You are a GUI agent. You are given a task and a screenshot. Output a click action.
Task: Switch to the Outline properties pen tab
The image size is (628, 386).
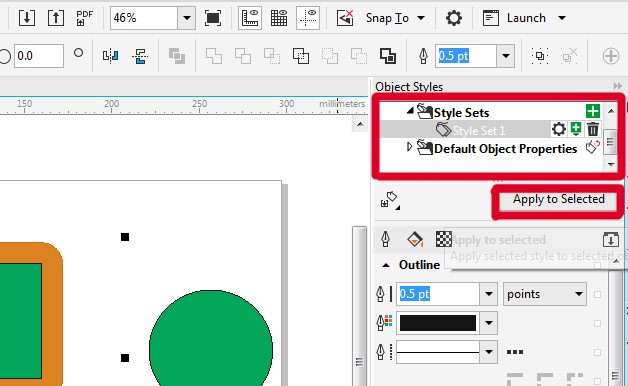click(385, 239)
